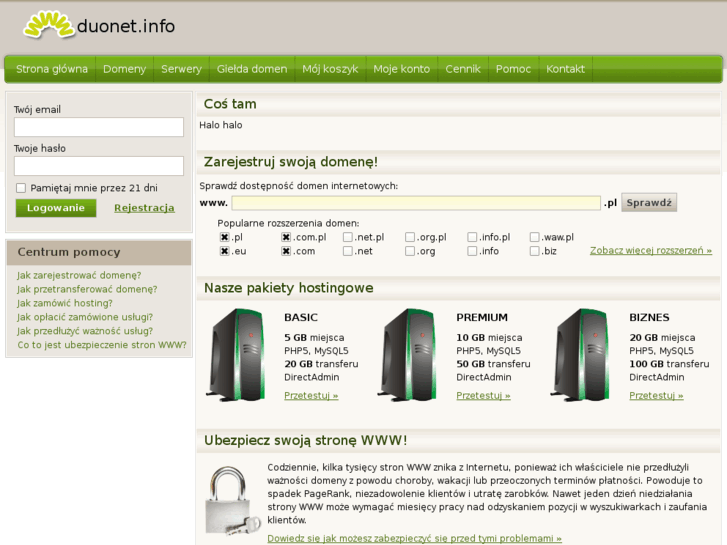Go to Moje konto menu item

(402, 69)
